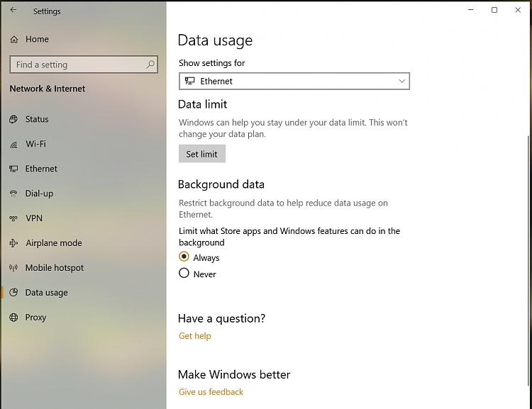Click the Home house icon
The height and width of the screenshot is (409, 532).
point(14,40)
